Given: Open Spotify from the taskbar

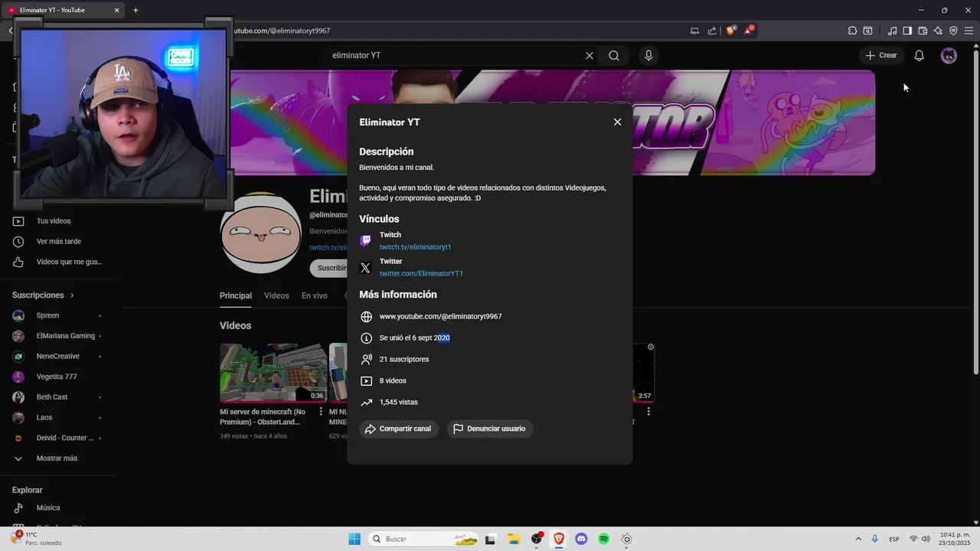Looking at the screenshot, I should coord(603,539).
